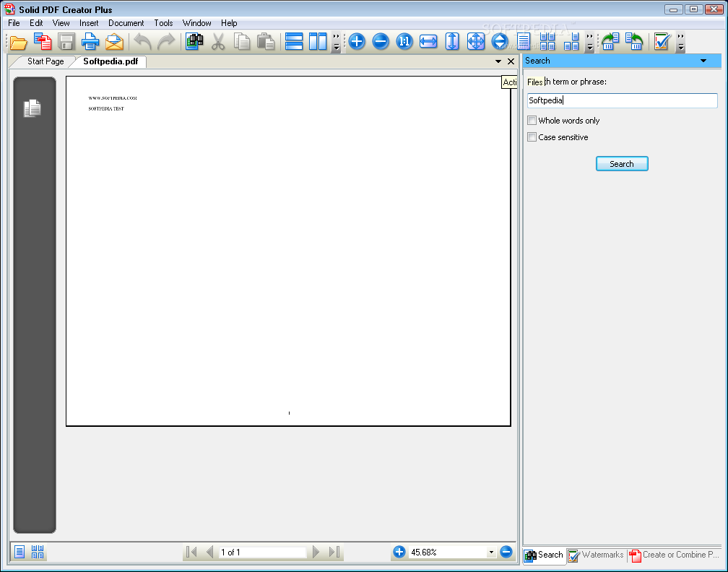Click the Open file folder icon
The width and height of the screenshot is (728, 572).
pyautogui.click(x=19, y=42)
